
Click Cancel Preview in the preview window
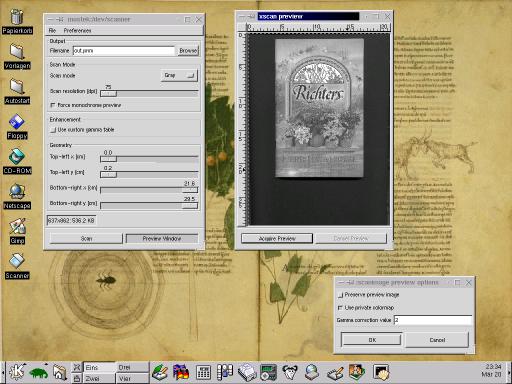[351, 238]
